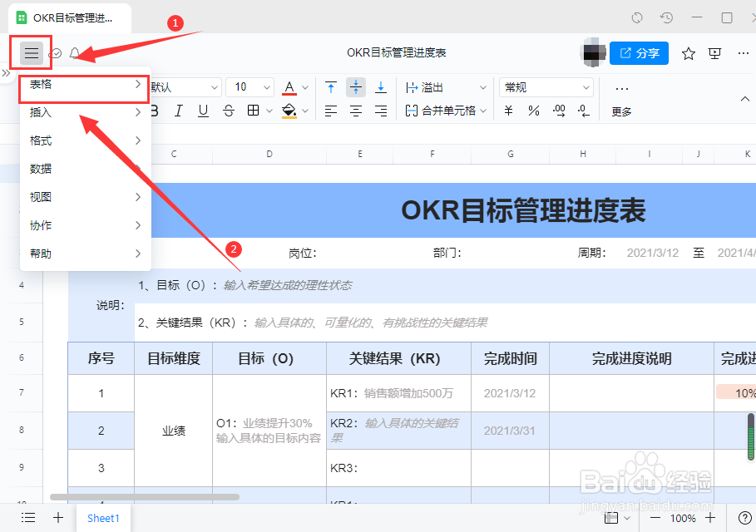Zoom out with the minus button
Viewport: 756px width, 532px height.
pyautogui.click(x=655, y=519)
